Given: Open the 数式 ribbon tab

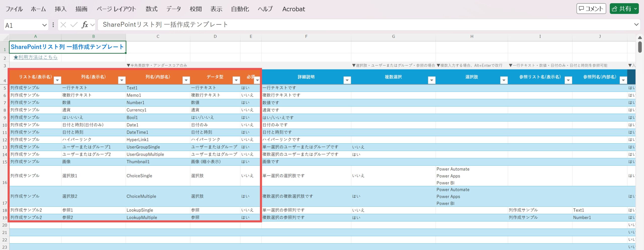Looking at the screenshot, I should pos(151,9).
